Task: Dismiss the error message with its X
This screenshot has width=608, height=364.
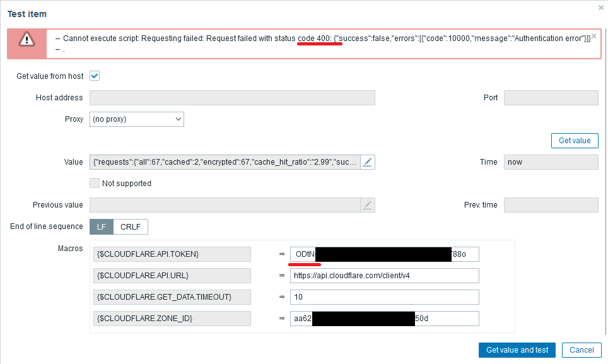Action: tap(593, 37)
